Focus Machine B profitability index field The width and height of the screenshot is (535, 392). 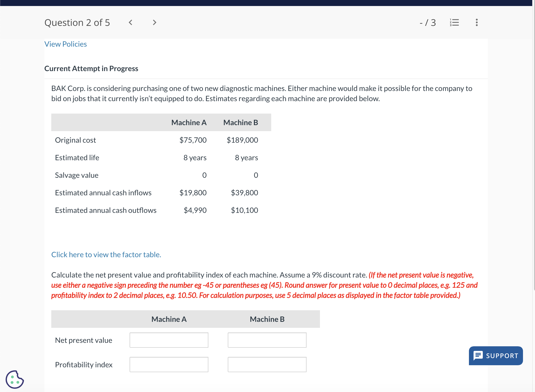click(267, 364)
